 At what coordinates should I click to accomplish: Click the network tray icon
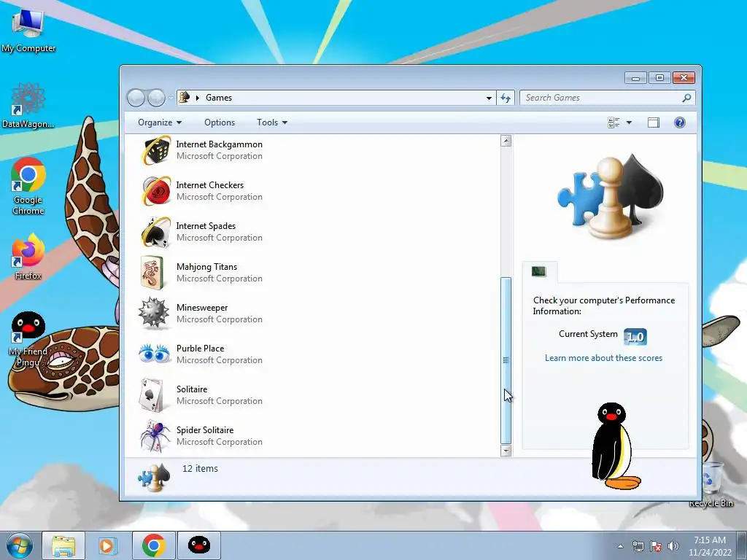(638, 546)
